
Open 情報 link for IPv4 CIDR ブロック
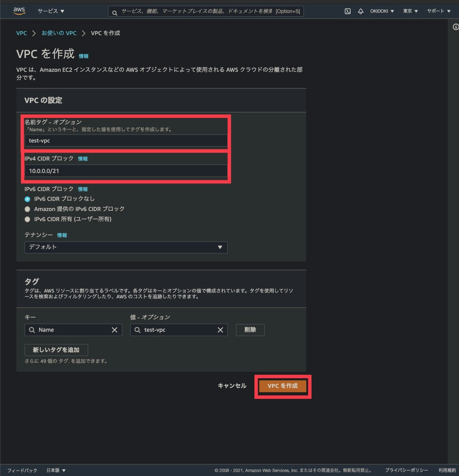83,159
